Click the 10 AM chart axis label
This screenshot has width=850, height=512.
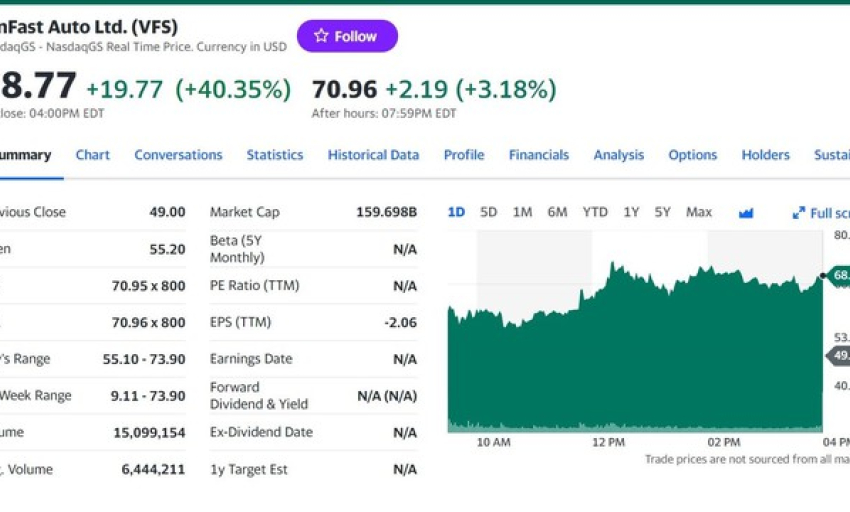pos(493,442)
